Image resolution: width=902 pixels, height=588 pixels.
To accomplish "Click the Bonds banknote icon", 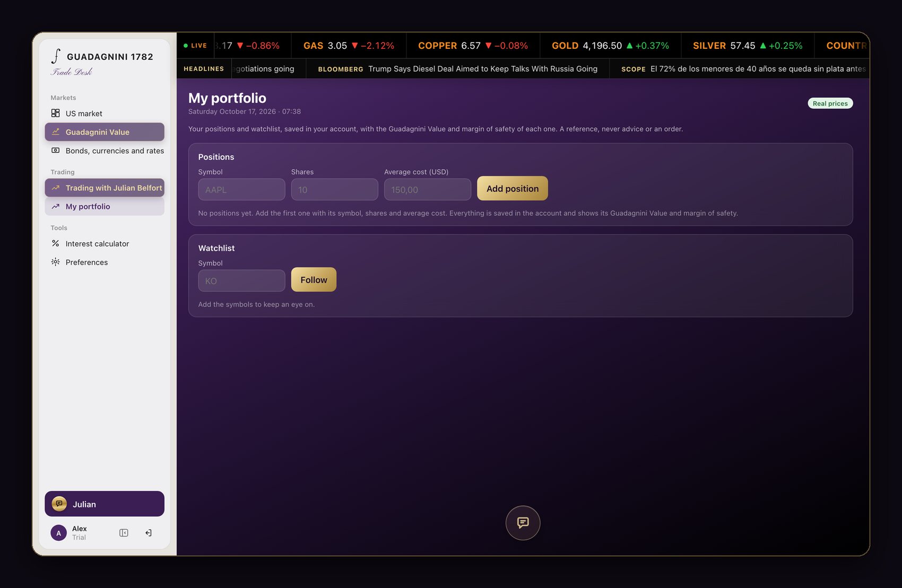I will pos(55,150).
